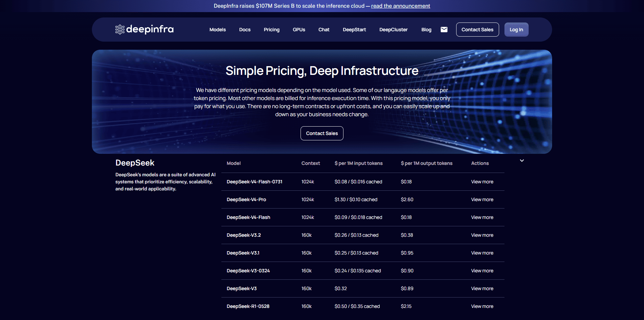644x320 pixels.
Task: Click the $0.95 output price
Action: pyautogui.click(x=407, y=253)
